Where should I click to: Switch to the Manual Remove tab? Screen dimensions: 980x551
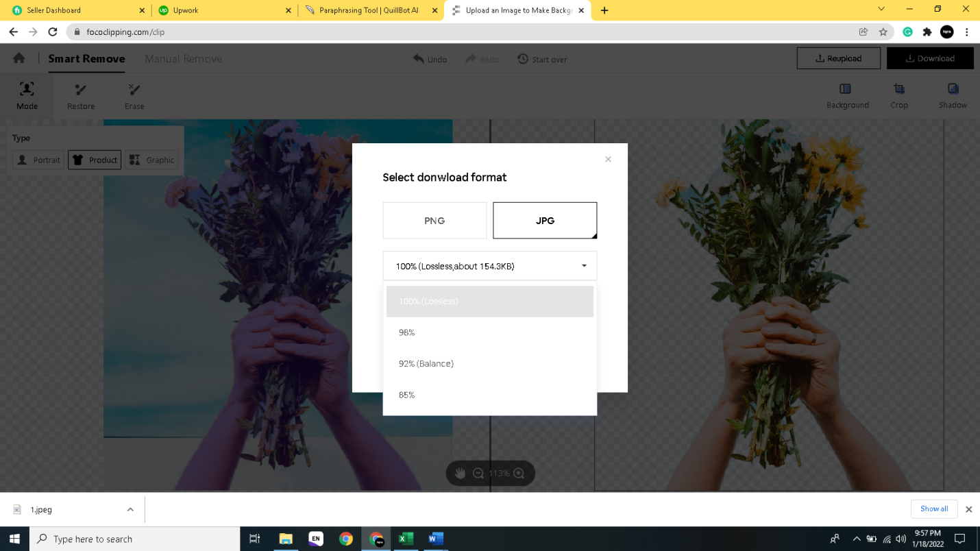pos(183,59)
